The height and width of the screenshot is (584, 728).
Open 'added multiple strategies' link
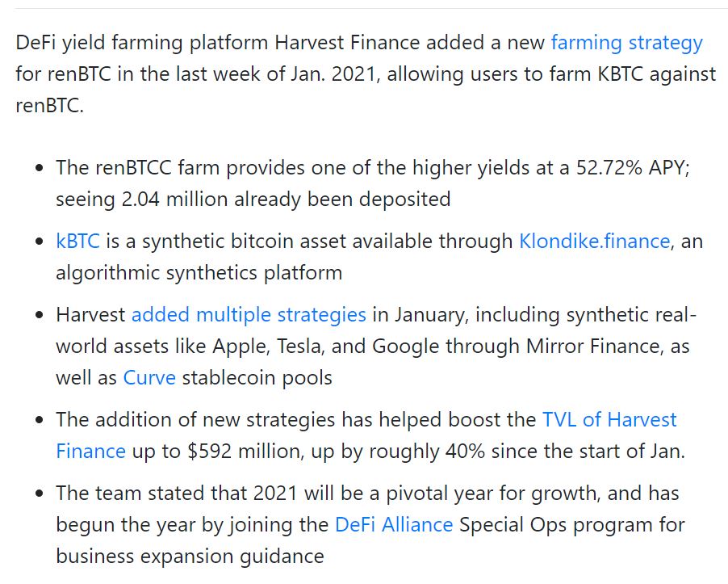point(249,315)
